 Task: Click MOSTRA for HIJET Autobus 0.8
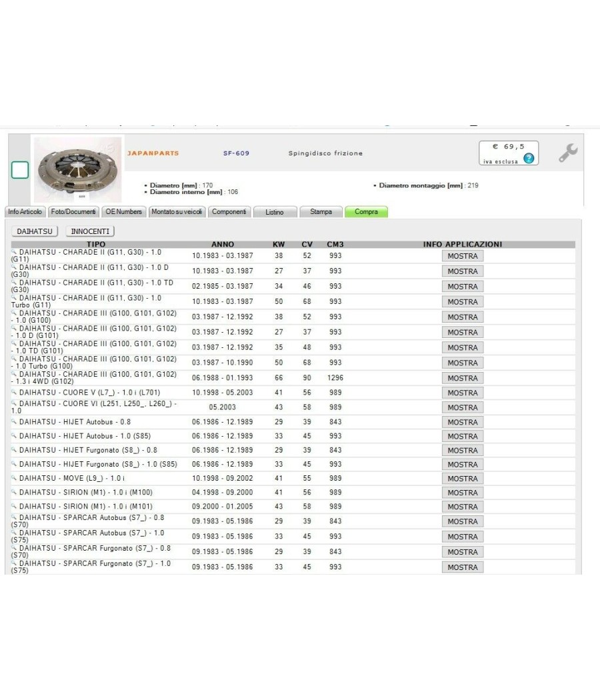tap(463, 422)
